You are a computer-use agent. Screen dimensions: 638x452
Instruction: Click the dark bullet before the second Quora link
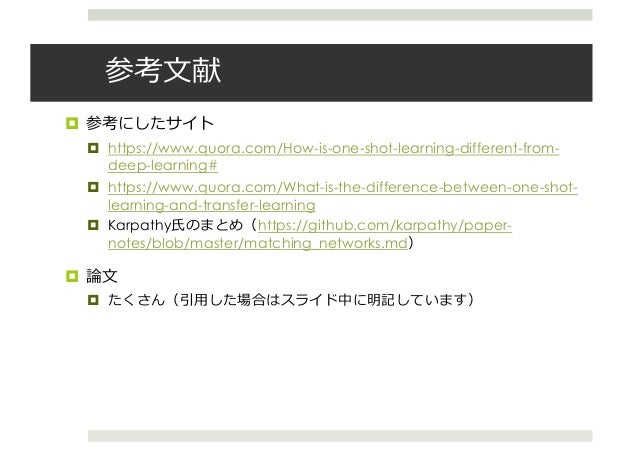point(93,187)
